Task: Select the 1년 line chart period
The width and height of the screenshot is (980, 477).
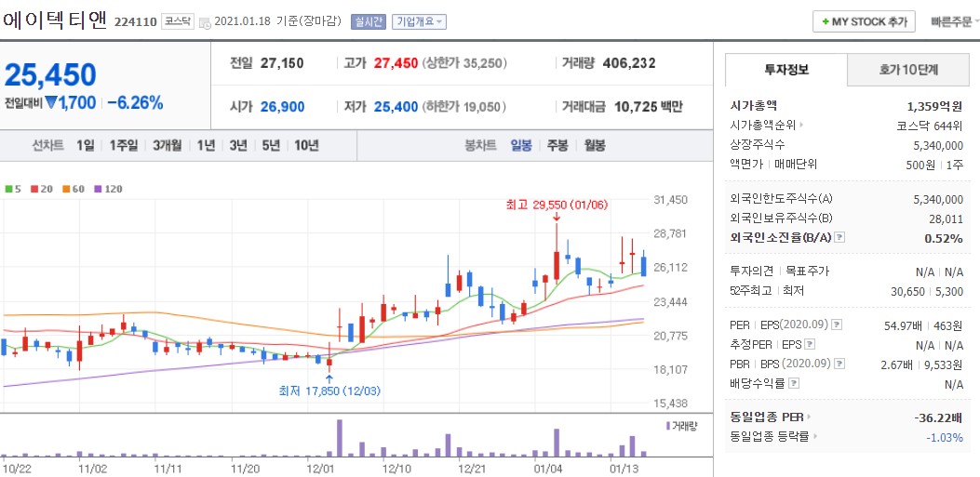Action: [x=206, y=145]
